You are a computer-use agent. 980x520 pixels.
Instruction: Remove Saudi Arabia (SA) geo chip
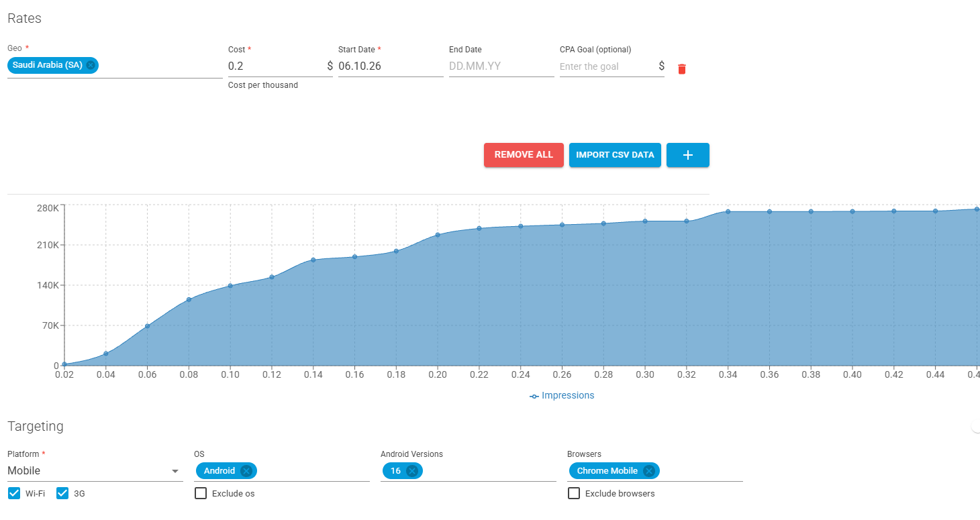tap(91, 65)
